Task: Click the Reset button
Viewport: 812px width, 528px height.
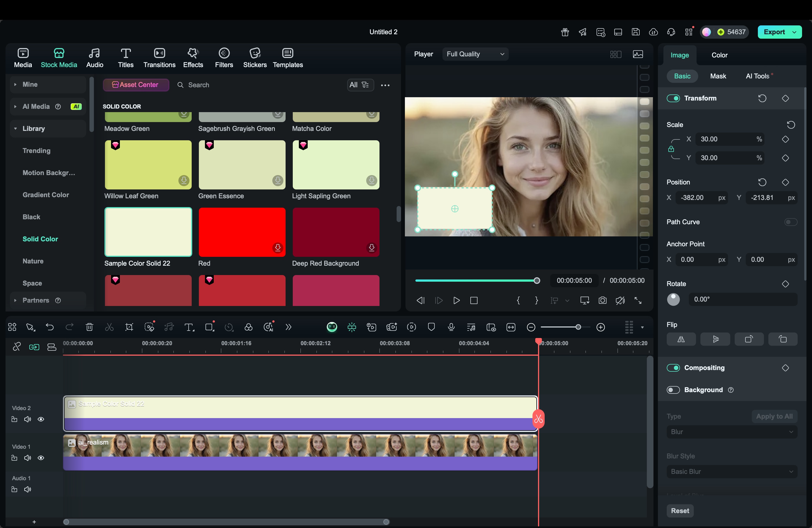Action: point(680,511)
